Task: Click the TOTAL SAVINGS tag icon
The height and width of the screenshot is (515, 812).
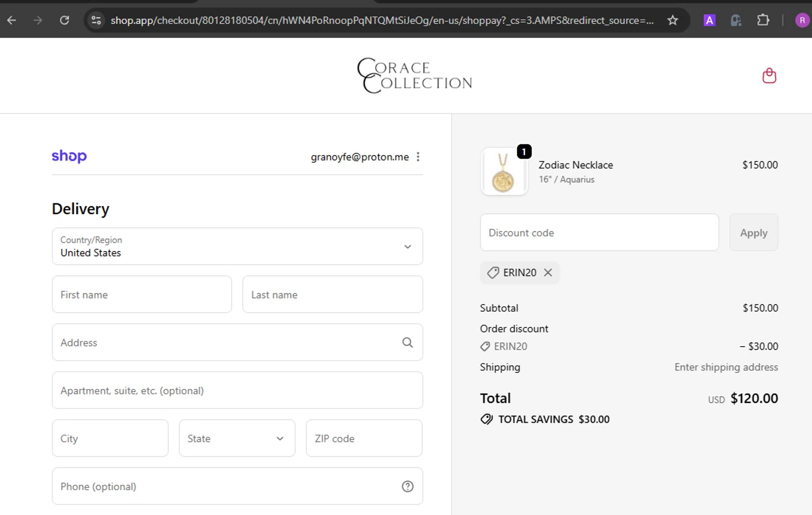Action: click(x=487, y=419)
